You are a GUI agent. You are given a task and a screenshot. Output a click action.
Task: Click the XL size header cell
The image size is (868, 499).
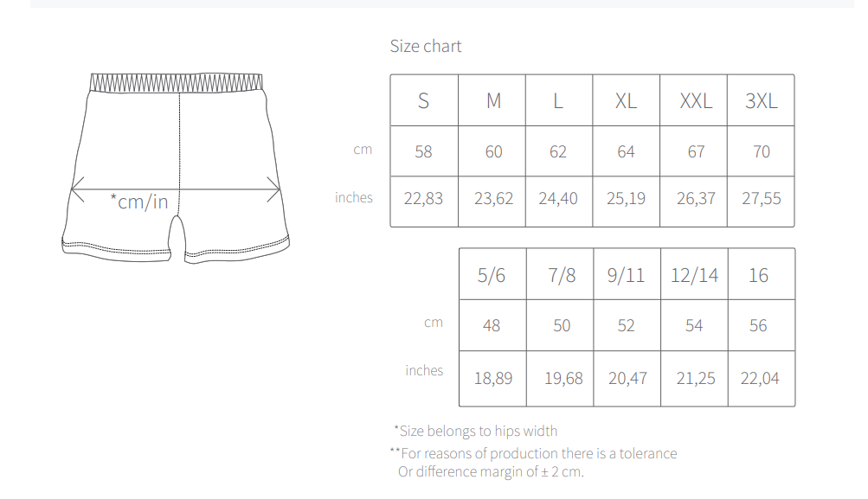pyautogui.click(x=626, y=101)
